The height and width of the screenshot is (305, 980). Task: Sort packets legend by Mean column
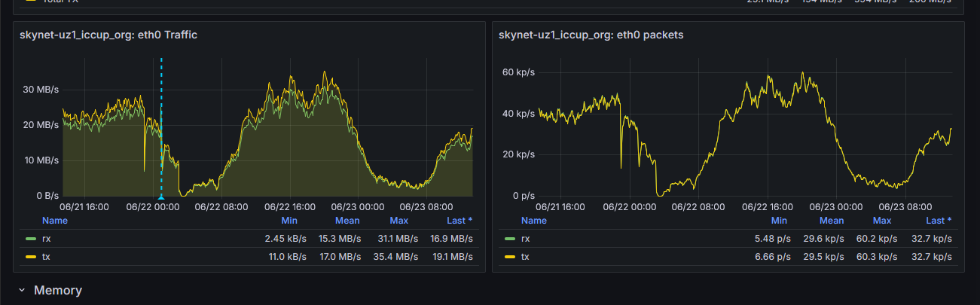832,221
